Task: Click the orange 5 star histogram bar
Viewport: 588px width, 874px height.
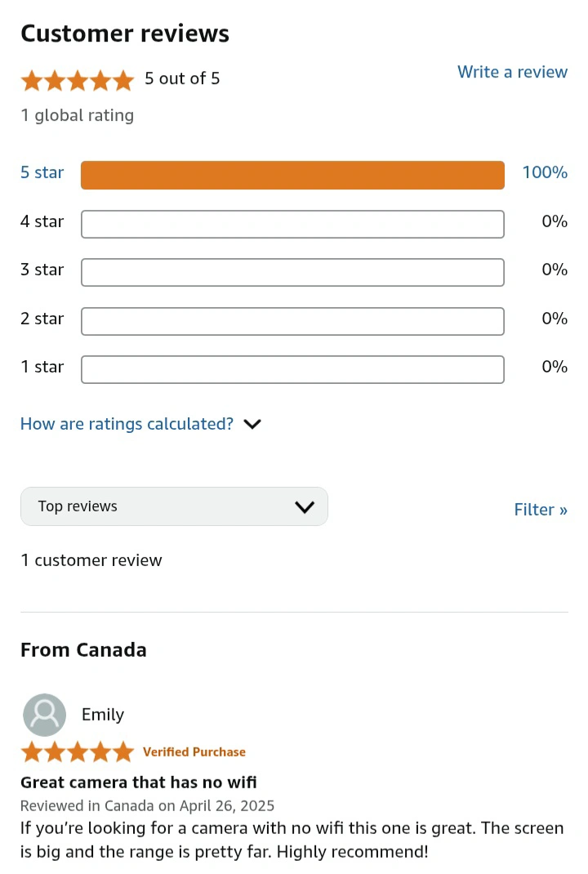Action: pos(292,175)
